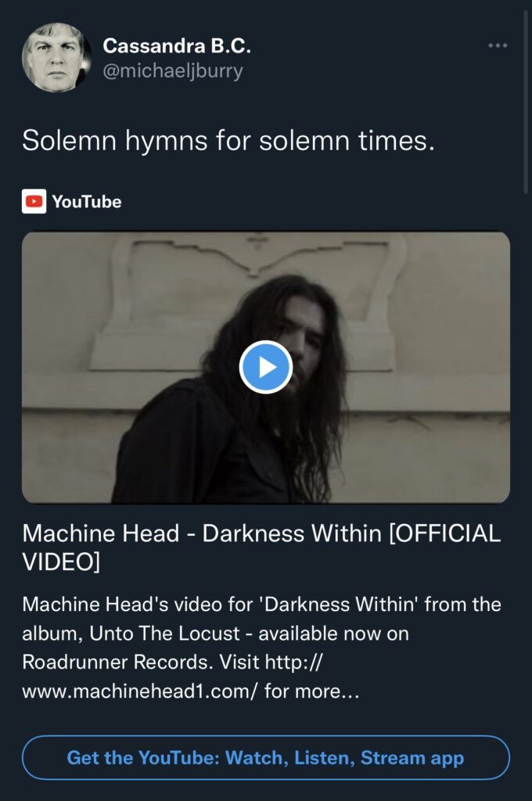Open the @michaeljburry handle link
Viewport: 532px width, 801px height.
pos(173,71)
